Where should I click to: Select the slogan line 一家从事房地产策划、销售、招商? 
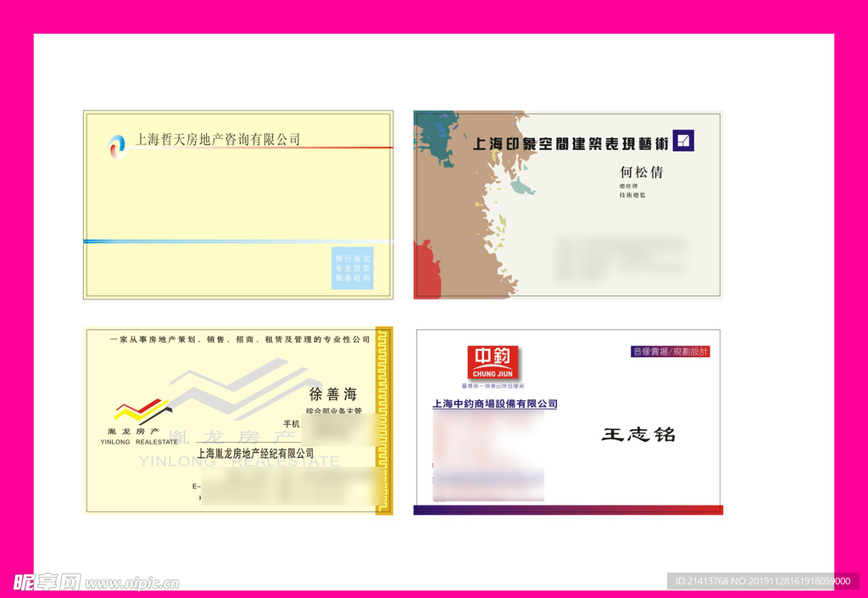click(240, 339)
